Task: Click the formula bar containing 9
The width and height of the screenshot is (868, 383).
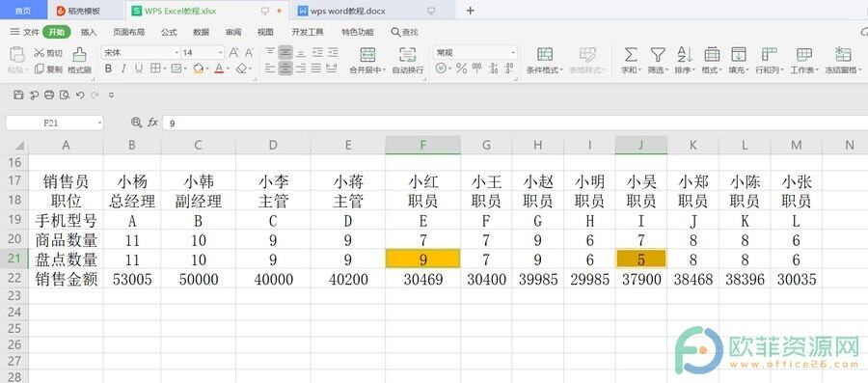Action: pos(515,123)
